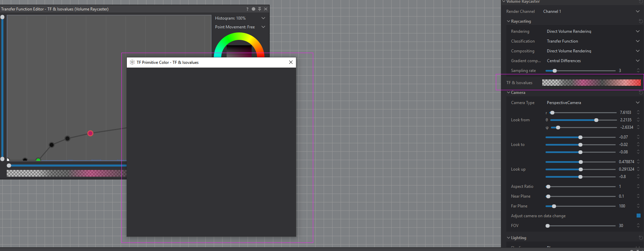Click the Look from theta slider handle

(596, 120)
